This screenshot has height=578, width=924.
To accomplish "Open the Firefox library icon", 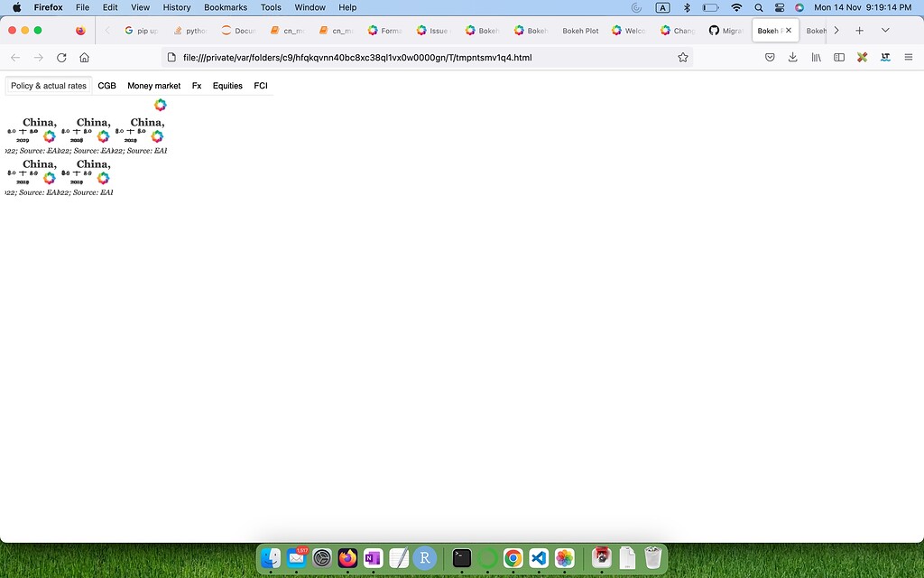I will (817, 57).
